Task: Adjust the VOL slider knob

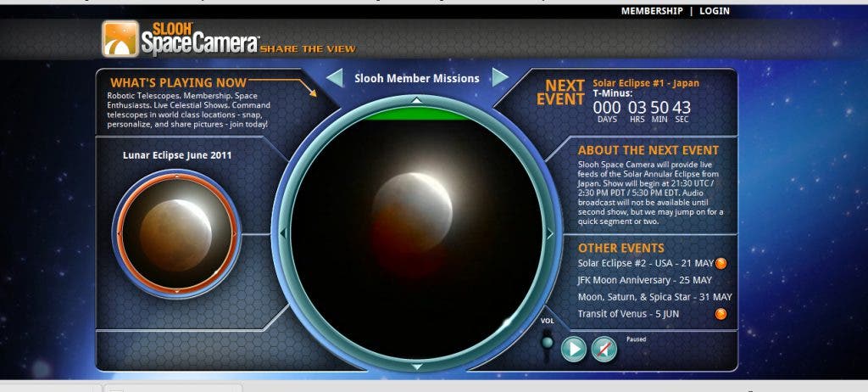Action: pyautogui.click(x=548, y=343)
